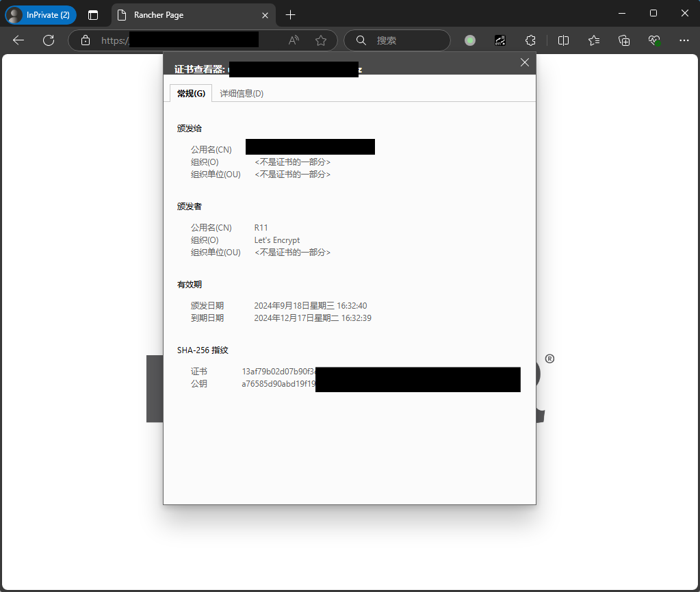Open the Favorites list icon
This screenshot has height=592, width=700.
pos(594,40)
